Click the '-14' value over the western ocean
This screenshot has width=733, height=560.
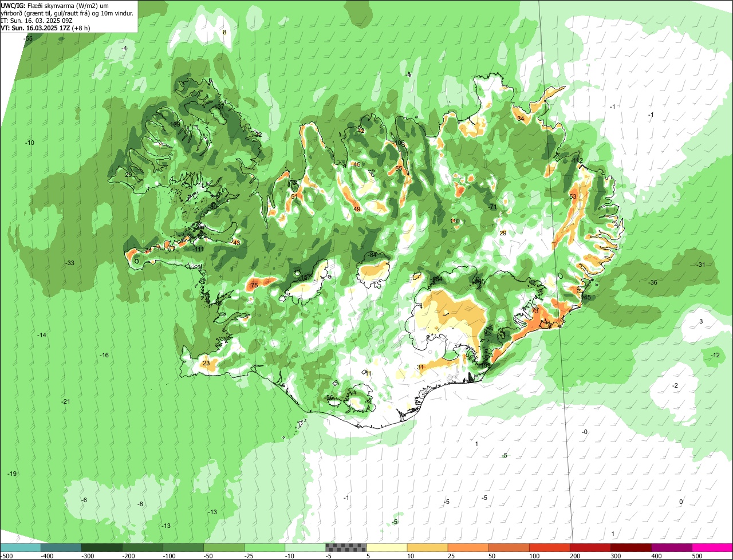click(x=42, y=335)
